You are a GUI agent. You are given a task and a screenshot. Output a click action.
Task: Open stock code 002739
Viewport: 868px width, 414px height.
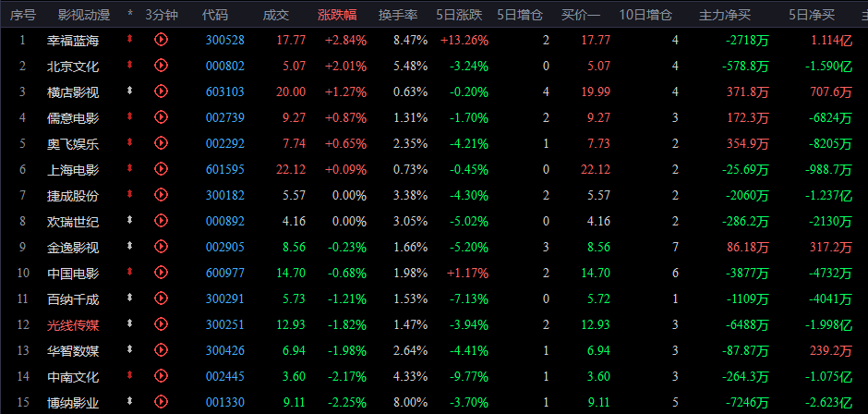[224, 117]
